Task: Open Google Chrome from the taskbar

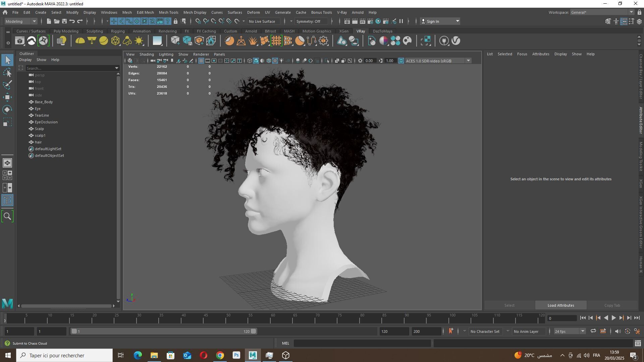Action: click(x=220, y=355)
